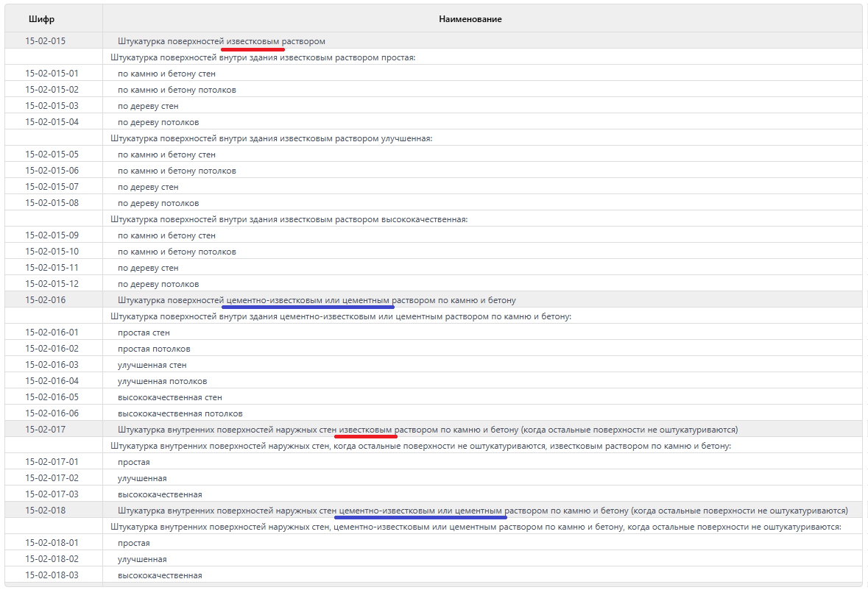This screenshot has width=868, height=590.
Task: Select code 15-02-017-01
Action: point(52,462)
